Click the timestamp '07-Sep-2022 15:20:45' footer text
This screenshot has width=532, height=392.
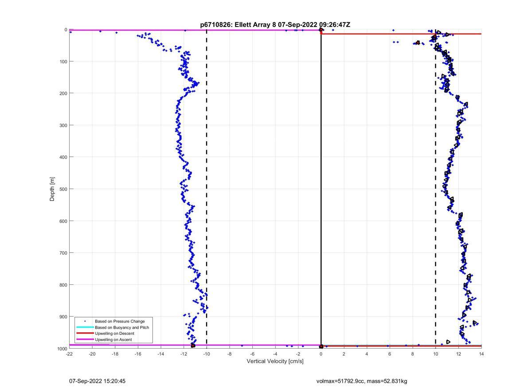97,381
